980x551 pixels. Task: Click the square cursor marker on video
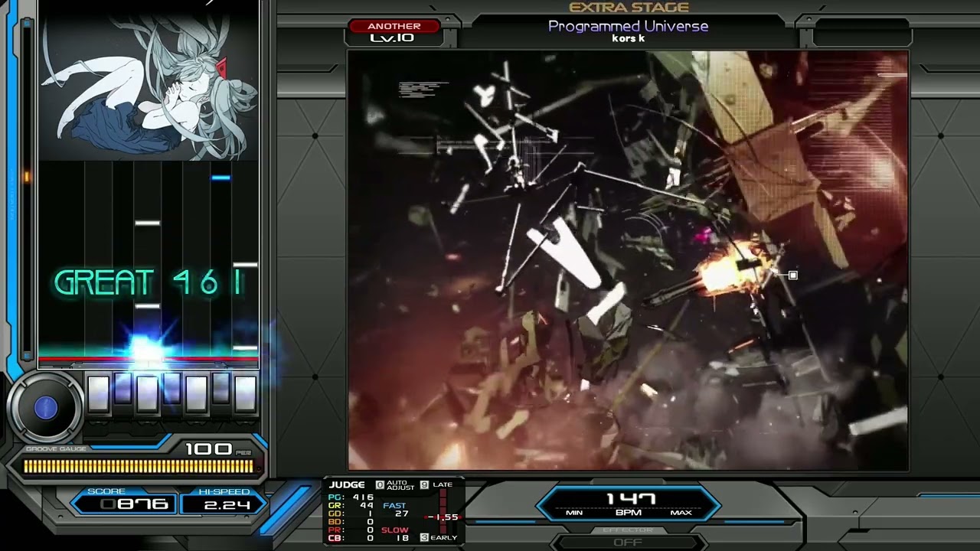792,275
